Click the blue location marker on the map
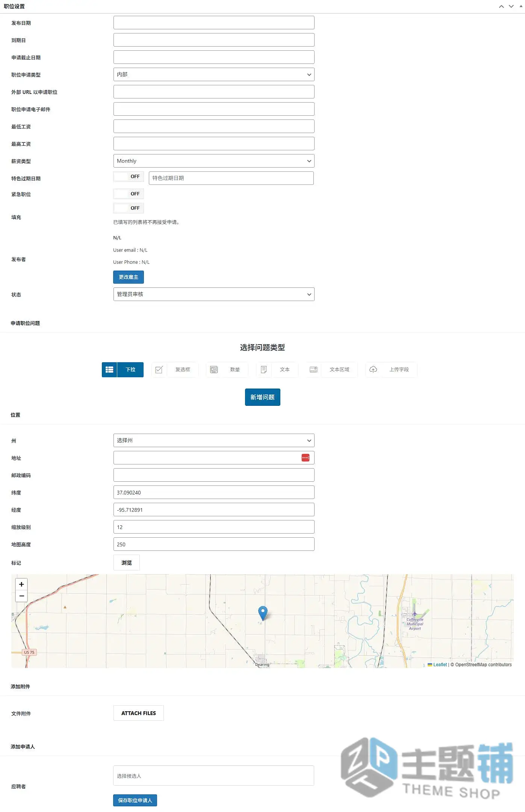Image resolution: width=525 pixels, height=812 pixels. [263, 613]
